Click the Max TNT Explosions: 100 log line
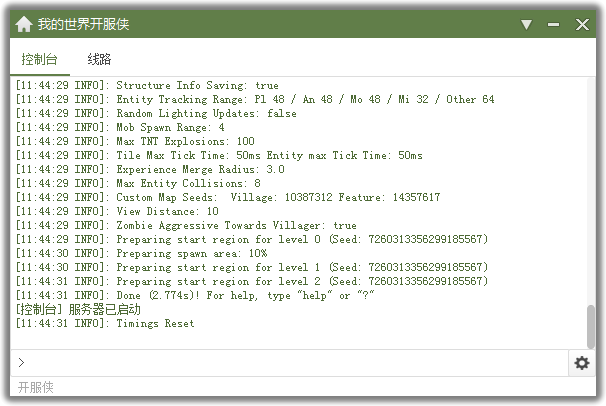The image size is (606, 406). point(135,141)
